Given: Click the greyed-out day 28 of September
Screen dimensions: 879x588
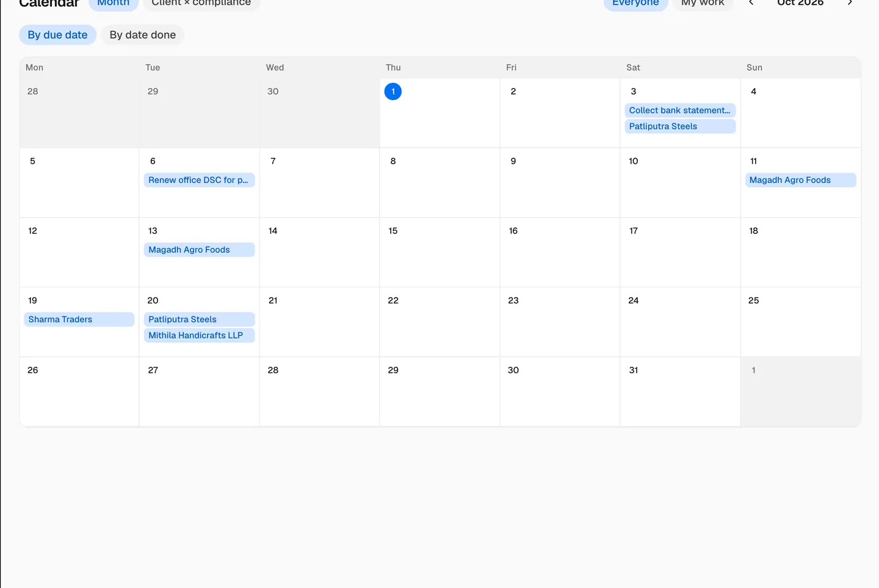Looking at the screenshot, I should click(33, 91).
